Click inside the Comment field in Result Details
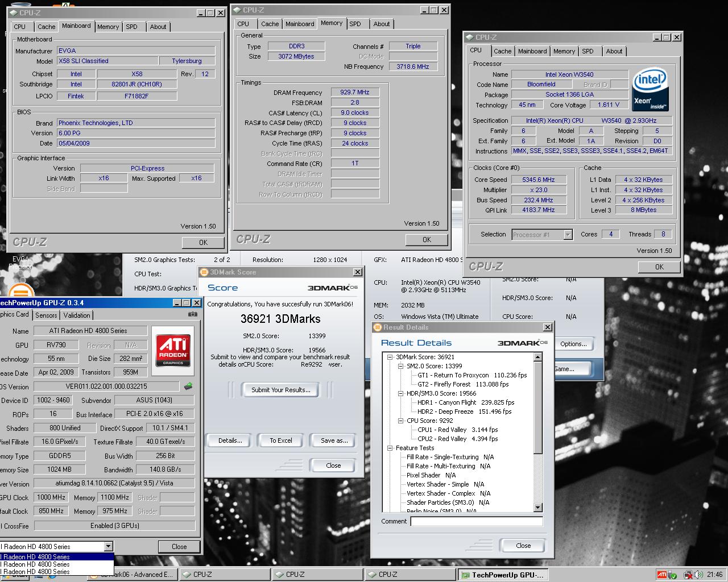Screen dimensions: 728x582 (477, 521)
